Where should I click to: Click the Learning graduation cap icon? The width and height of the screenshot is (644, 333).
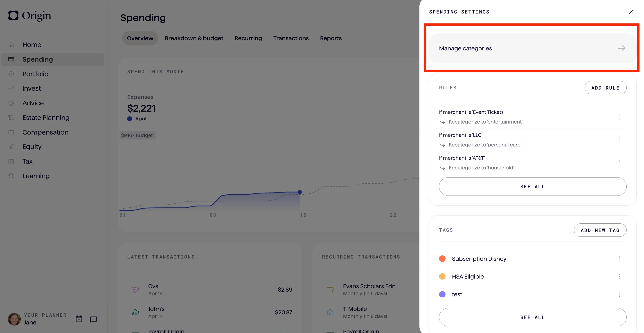(11, 176)
